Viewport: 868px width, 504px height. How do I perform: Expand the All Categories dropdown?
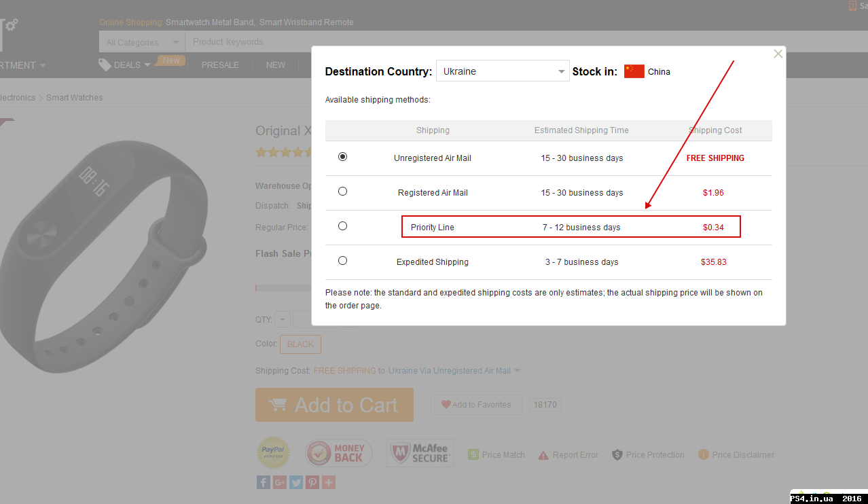coord(143,42)
